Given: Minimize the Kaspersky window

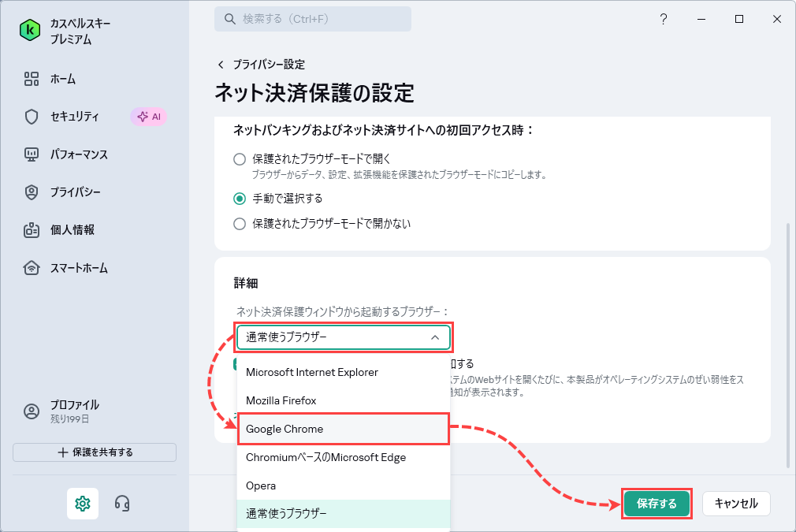Looking at the screenshot, I should click(701, 19).
